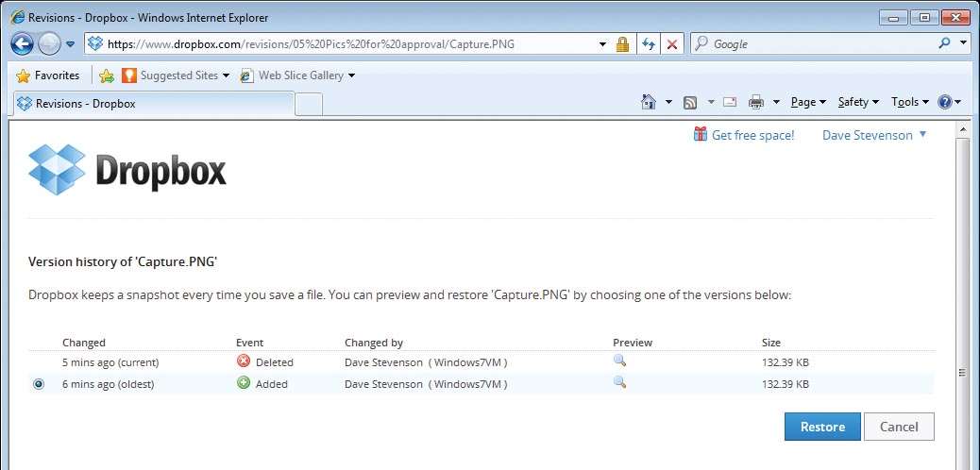980x470 pixels.
Task: Click the Get free space! link
Action: point(753,135)
